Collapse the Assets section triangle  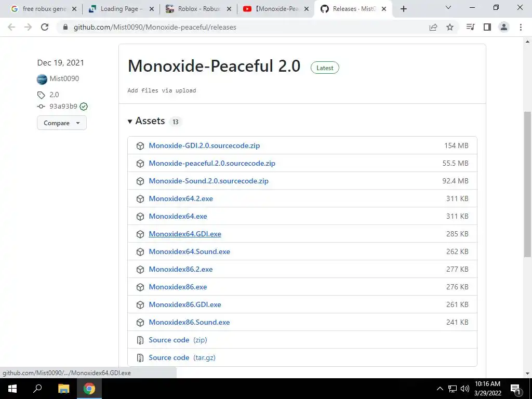click(130, 121)
